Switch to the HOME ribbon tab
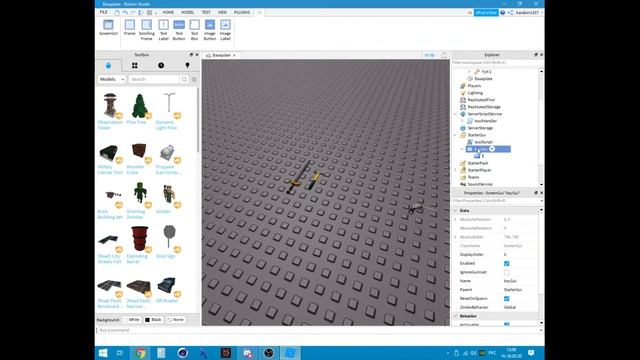The image size is (640, 360). tap(168, 13)
